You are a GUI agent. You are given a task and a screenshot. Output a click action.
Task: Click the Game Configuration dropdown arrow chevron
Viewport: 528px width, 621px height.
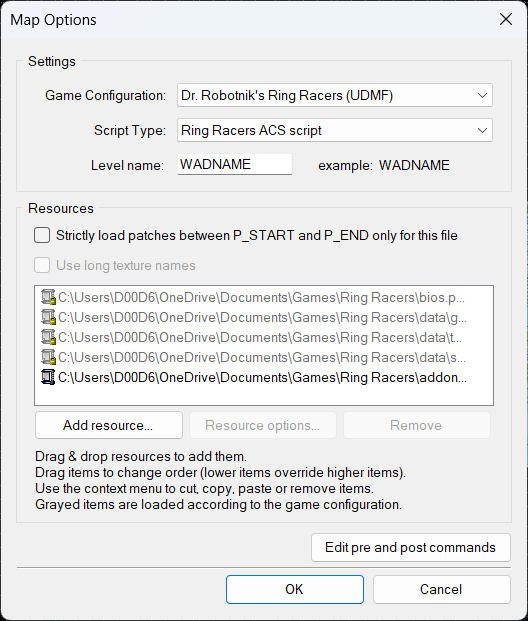(x=482, y=95)
